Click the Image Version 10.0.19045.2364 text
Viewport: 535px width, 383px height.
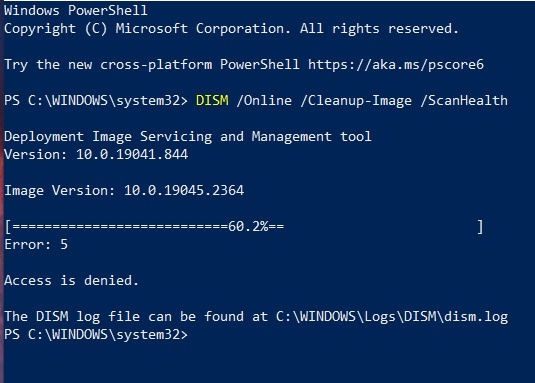(124, 190)
